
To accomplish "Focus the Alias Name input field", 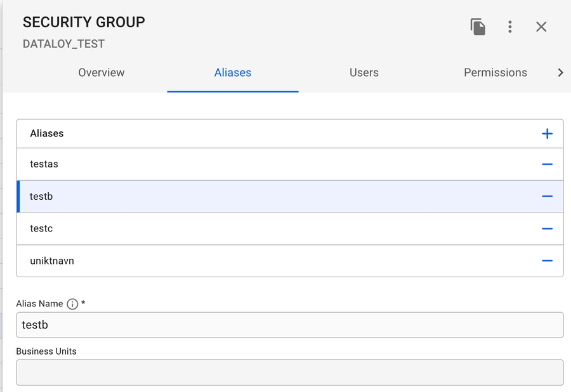I will 289,325.
